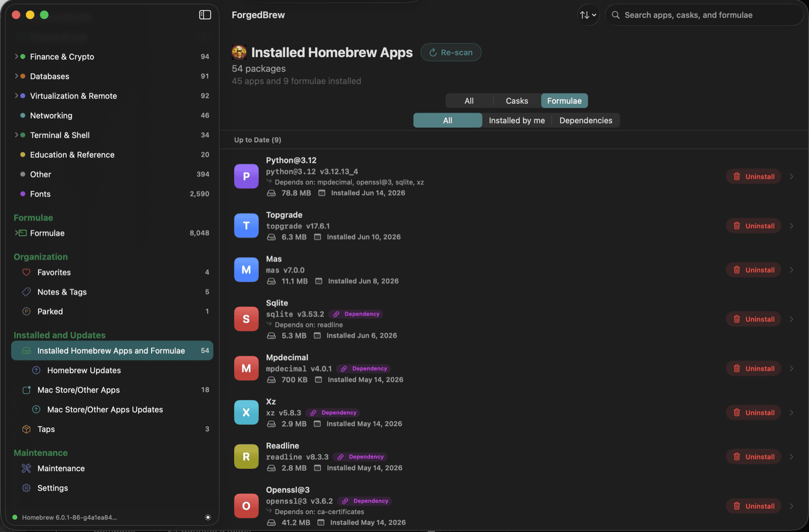809x532 pixels.
Task: Click the Installed Homebrew Apps logo icon
Action: pos(239,52)
